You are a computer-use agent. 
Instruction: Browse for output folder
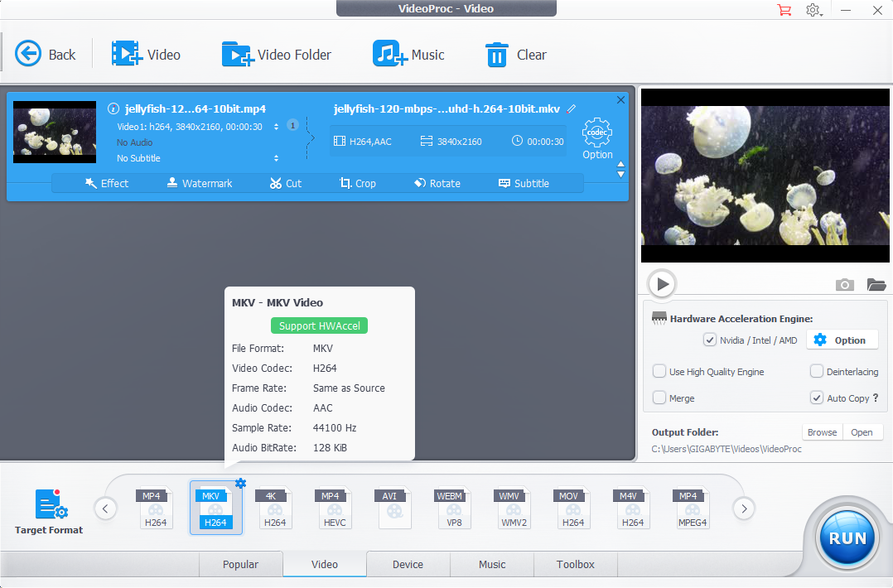click(822, 432)
